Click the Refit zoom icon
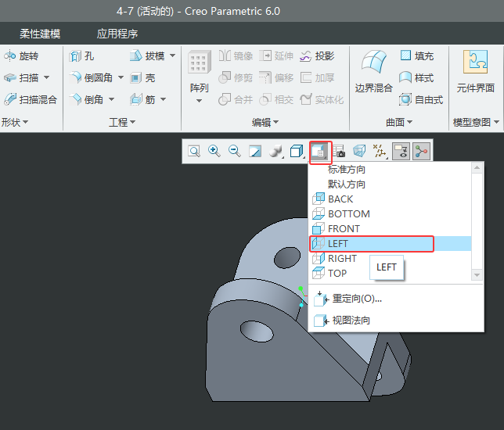The height and width of the screenshot is (430, 504). (194, 151)
